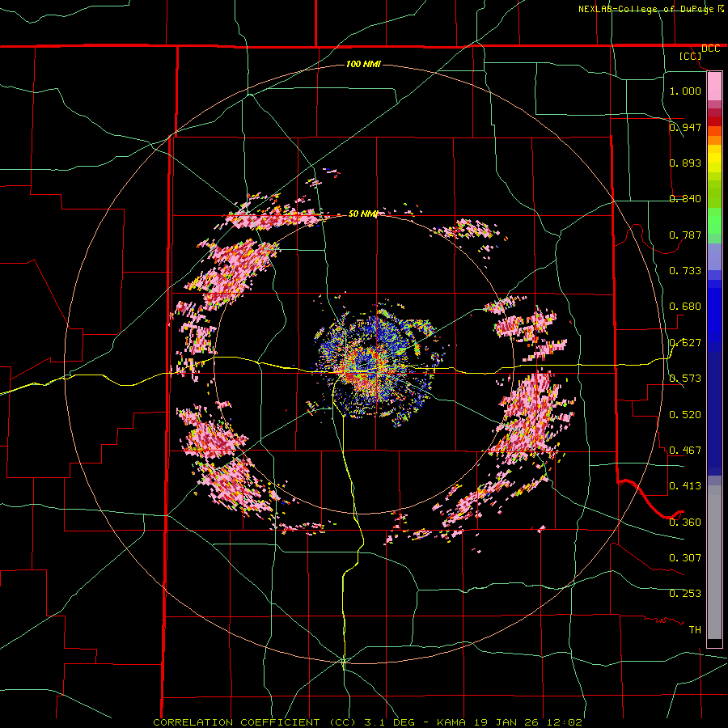Select the 0.947 scale value
Viewport: 728px width, 728px height.
[685, 127]
